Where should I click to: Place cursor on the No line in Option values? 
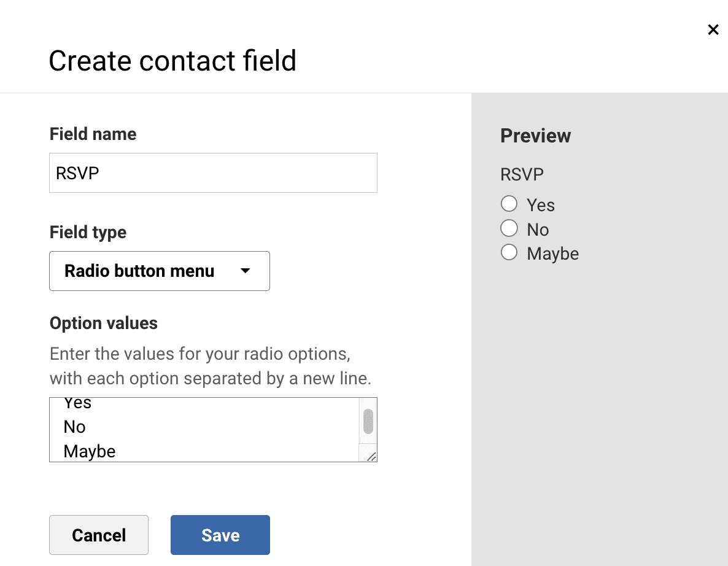pos(75,427)
